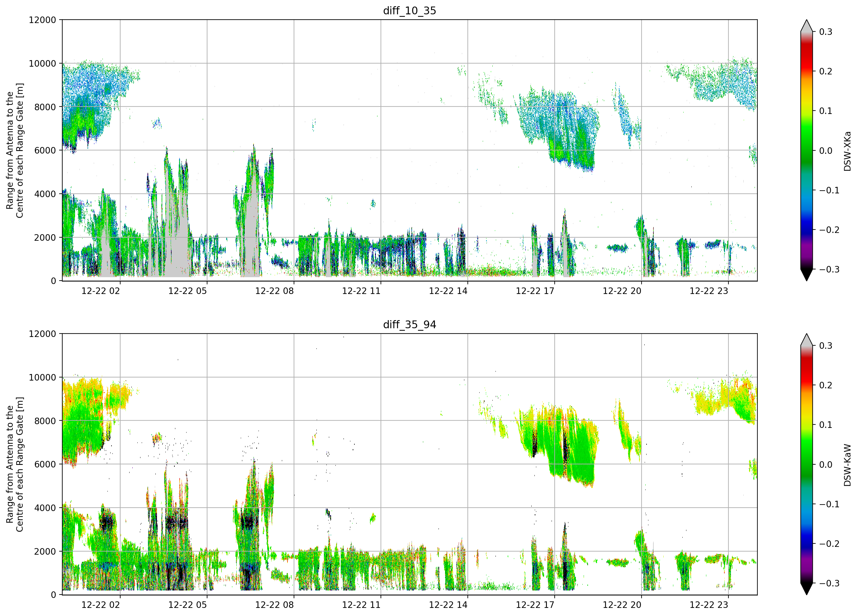Screen dimensions: 858x616
Task: Click the DSW-XKa colorbar label
Action: (x=847, y=151)
